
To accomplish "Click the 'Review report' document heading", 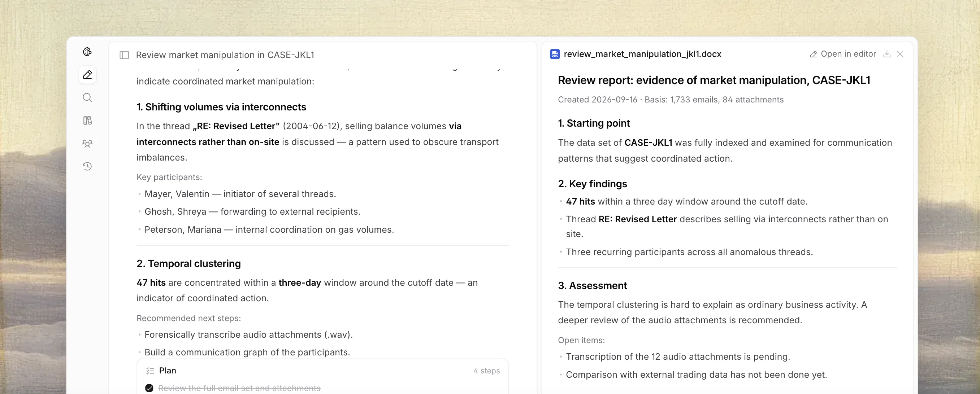I will coord(714,80).
